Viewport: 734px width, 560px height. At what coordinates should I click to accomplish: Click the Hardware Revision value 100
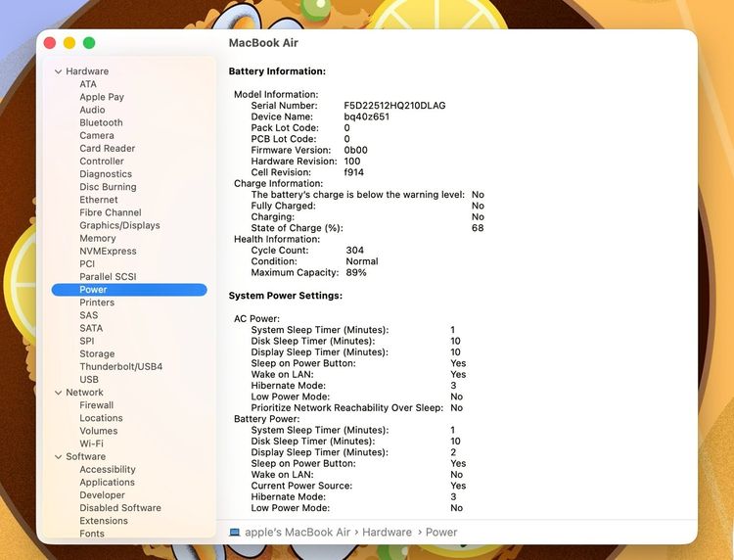pyautogui.click(x=352, y=162)
